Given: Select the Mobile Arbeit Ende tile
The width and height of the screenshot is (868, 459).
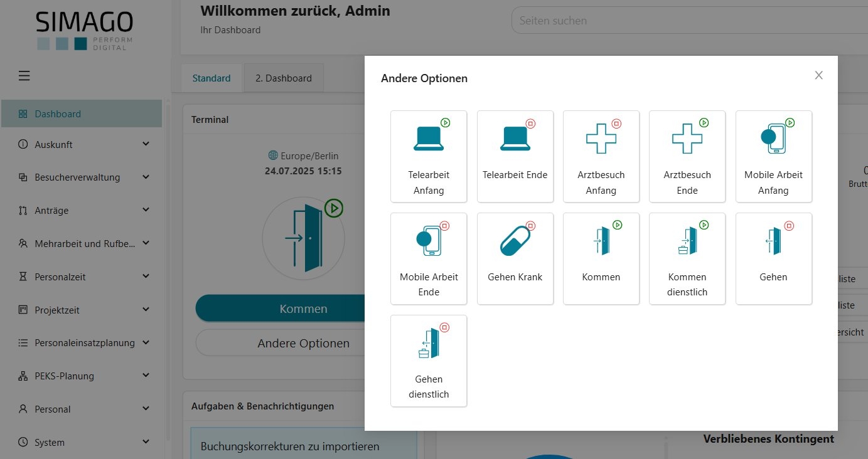Looking at the screenshot, I should tap(429, 259).
